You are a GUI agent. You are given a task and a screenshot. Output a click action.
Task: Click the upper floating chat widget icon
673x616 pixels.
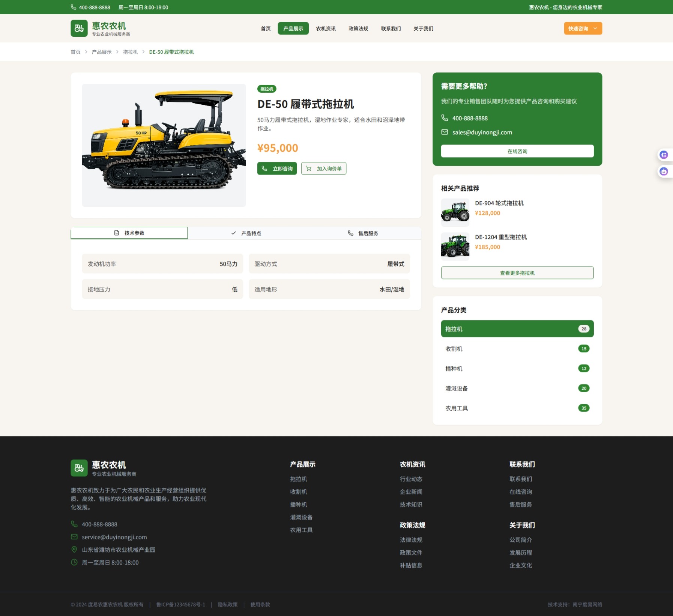click(664, 155)
